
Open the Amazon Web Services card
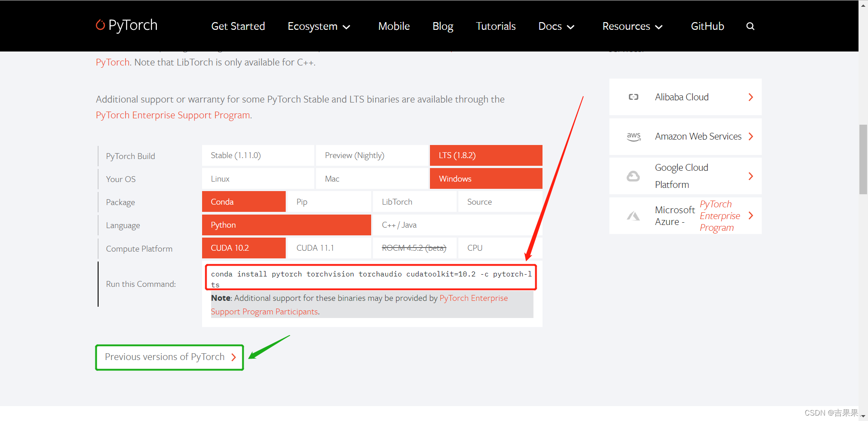(x=685, y=136)
